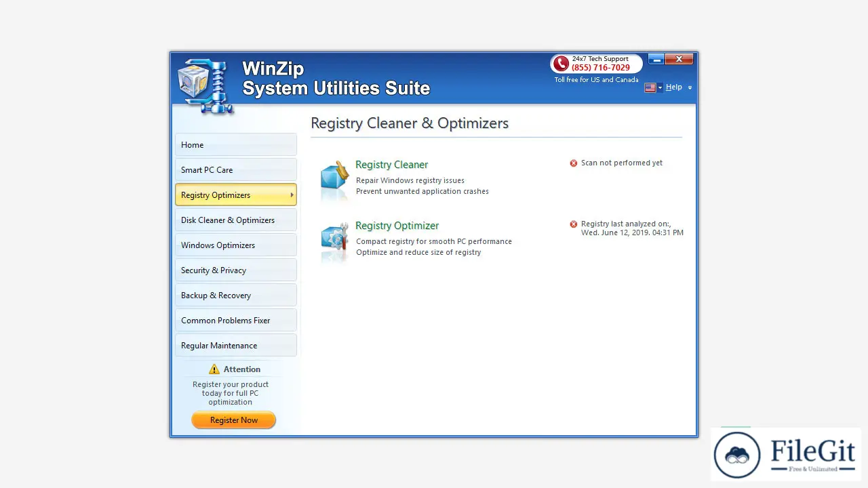Click the US flag language icon
Screen dimensions: 868x488
tap(650, 87)
